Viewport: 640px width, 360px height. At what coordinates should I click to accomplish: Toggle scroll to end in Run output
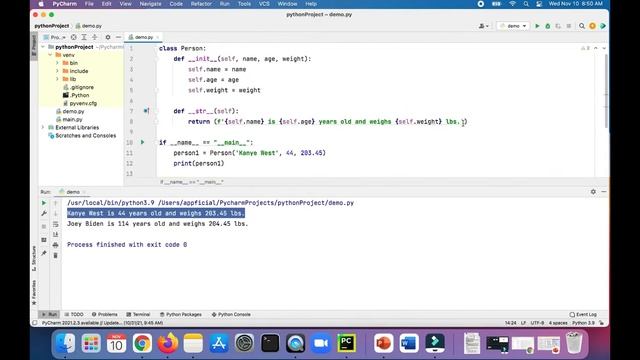(56, 234)
